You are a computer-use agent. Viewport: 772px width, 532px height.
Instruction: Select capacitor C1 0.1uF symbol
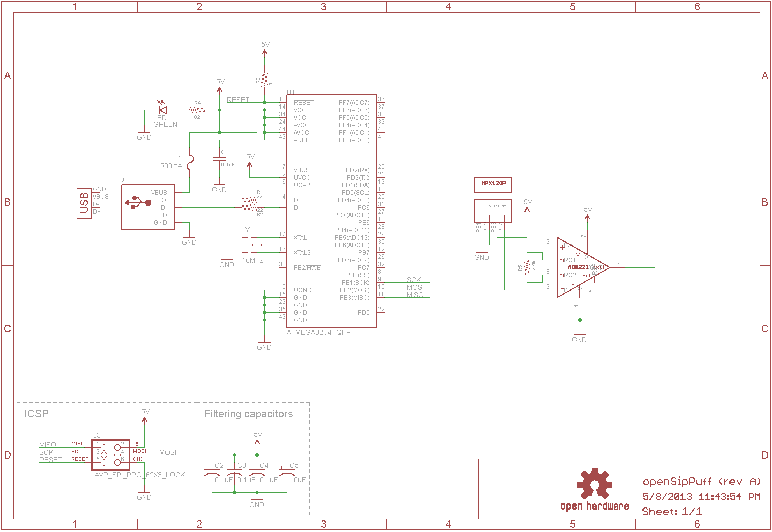click(219, 159)
